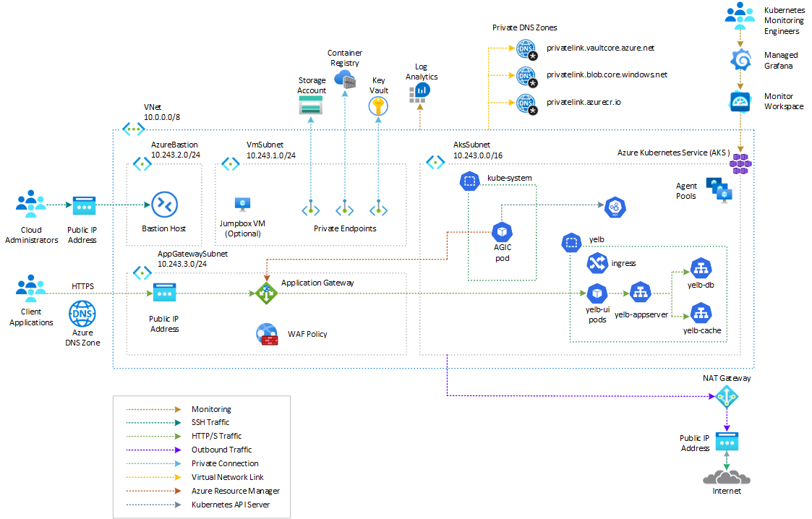Click the AGIC pod icon
812x519 pixels.
503,232
